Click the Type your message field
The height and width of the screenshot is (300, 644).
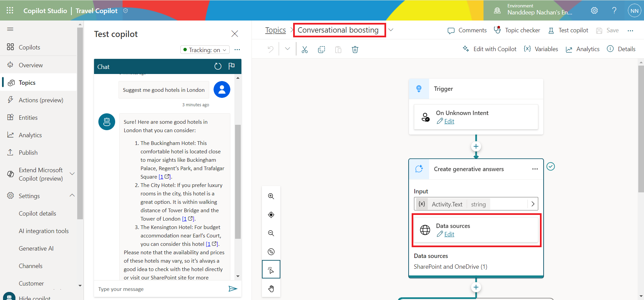coord(161,289)
